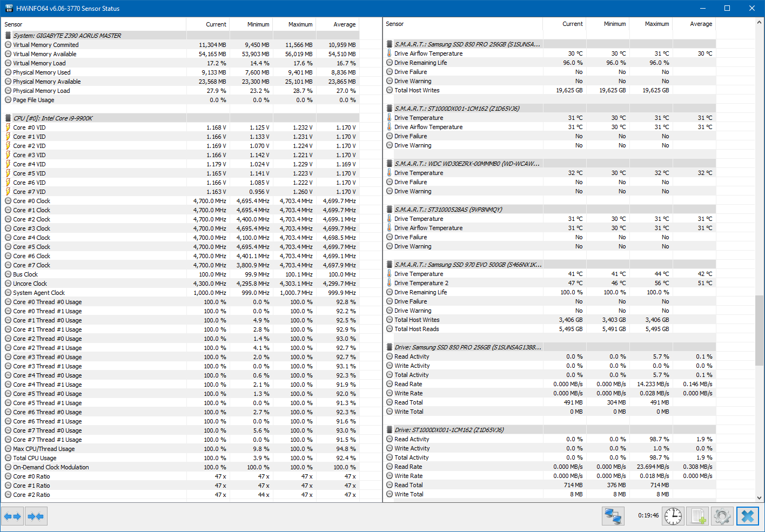The width and height of the screenshot is (765, 532).
Task: Click the WDC WD30EZRX drive chip icon
Action: 390,164
